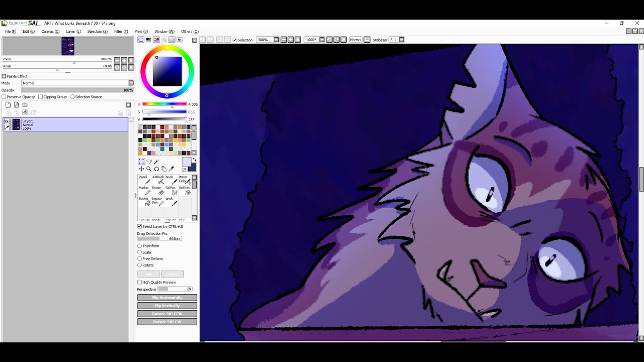Pick the eyedropper color picker tool
This screenshot has height=362, width=644.
pyautogui.click(x=171, y=169)
